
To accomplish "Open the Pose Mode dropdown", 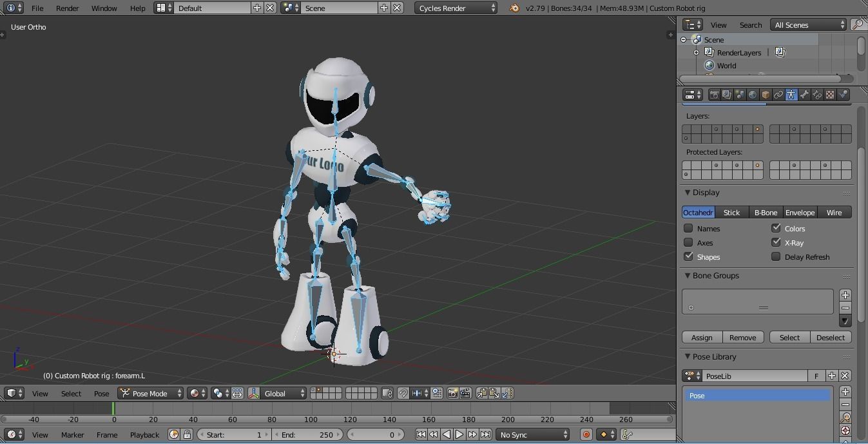I will tap(151, 393).
